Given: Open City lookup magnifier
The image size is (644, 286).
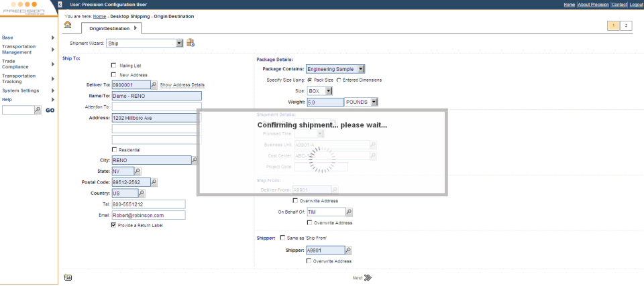Looking at the screenshot, I should [x=195, y=160].
